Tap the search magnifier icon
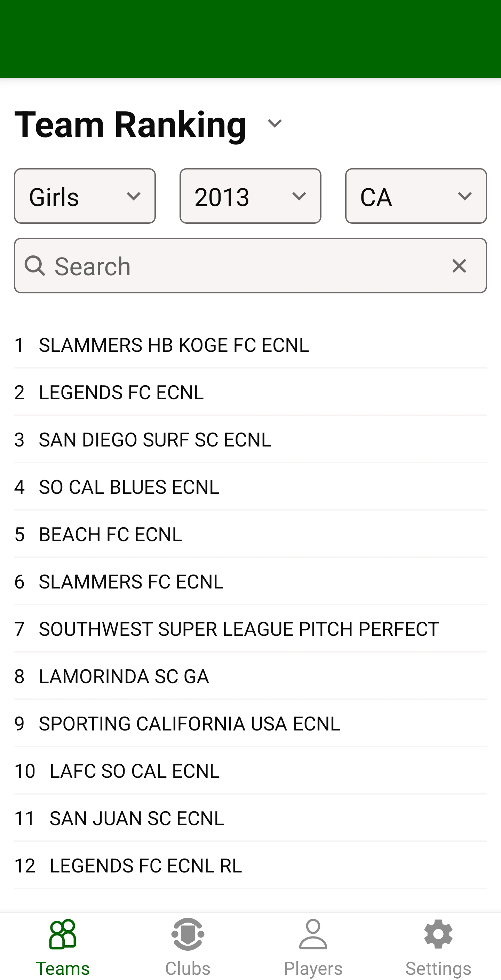 click(35, 266)
